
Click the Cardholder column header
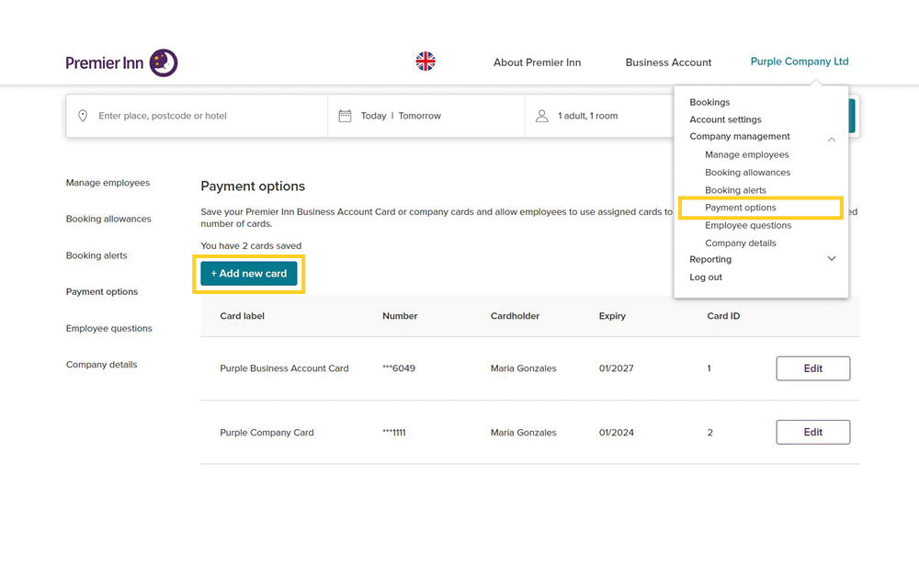coord(515,316)
